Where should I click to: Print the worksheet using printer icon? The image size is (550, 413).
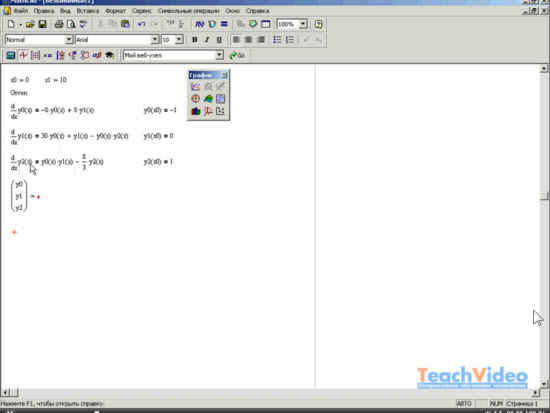tap(59, 24)
